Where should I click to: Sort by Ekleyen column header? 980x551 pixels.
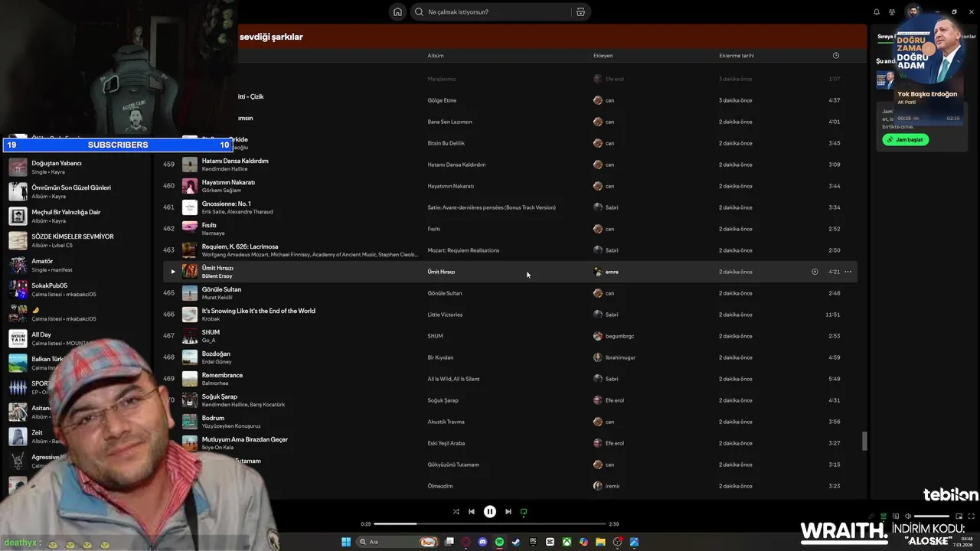[603, 55]
